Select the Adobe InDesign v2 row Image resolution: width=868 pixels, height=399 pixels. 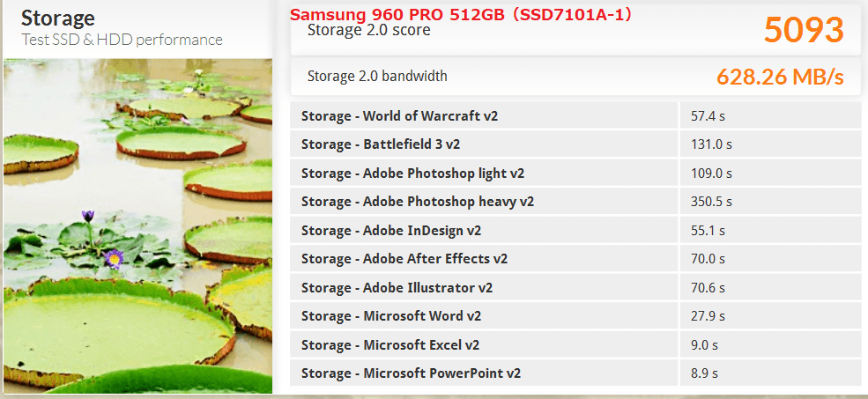coord(575,230)
